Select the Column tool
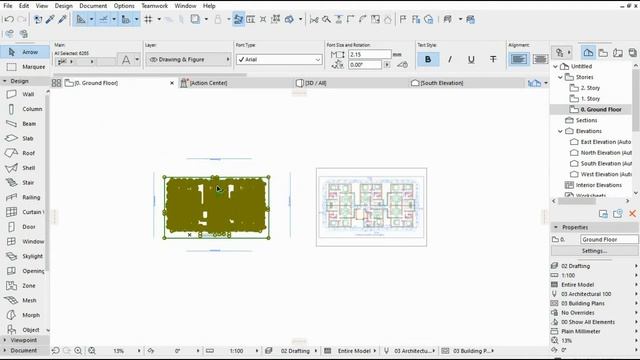 24,109
